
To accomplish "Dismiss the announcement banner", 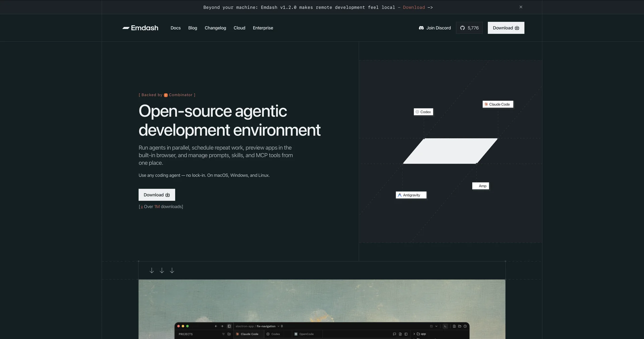I will [521, 7].
